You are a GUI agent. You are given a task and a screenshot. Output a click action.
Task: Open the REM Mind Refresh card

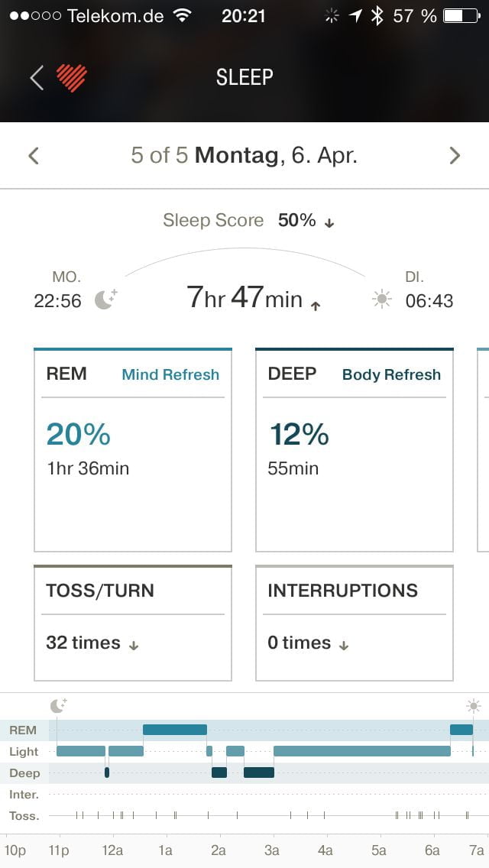(x=133, y=449)
